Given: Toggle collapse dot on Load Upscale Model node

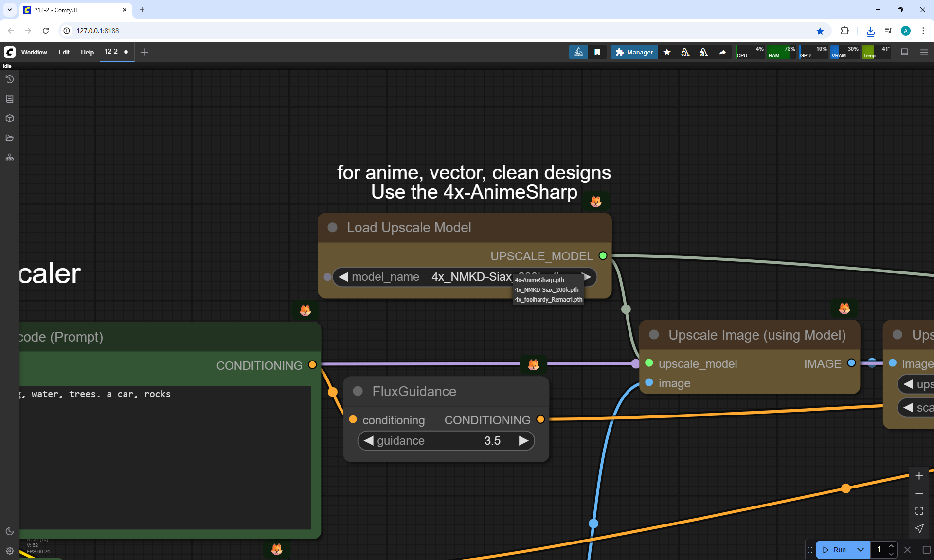Looking at the screenshot, I should click(333, 227).
